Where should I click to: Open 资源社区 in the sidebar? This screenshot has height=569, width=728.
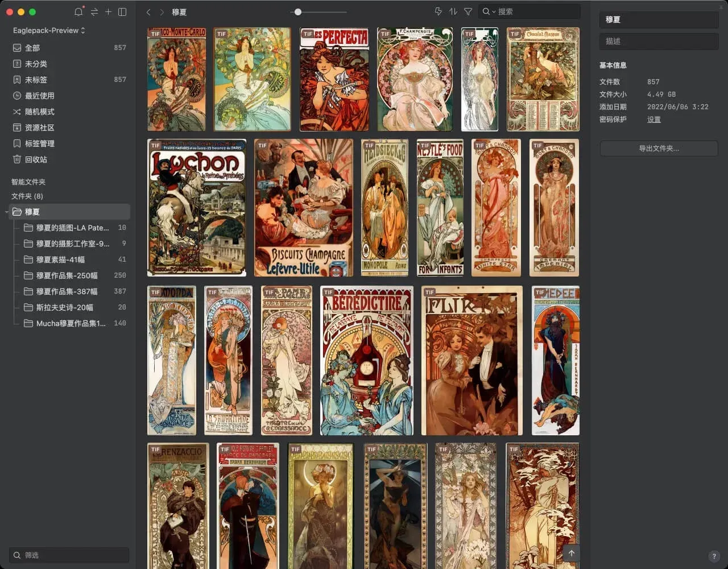[69, 127]
